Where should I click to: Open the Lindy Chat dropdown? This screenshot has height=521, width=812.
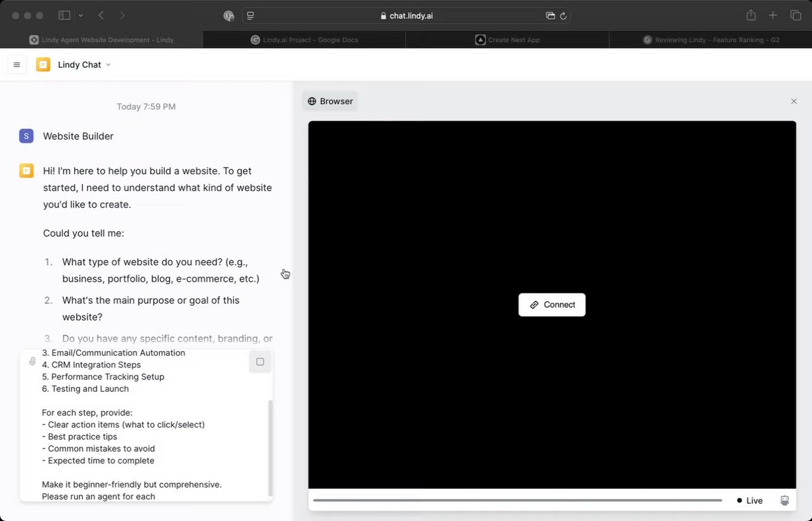[x=84, y=65]
